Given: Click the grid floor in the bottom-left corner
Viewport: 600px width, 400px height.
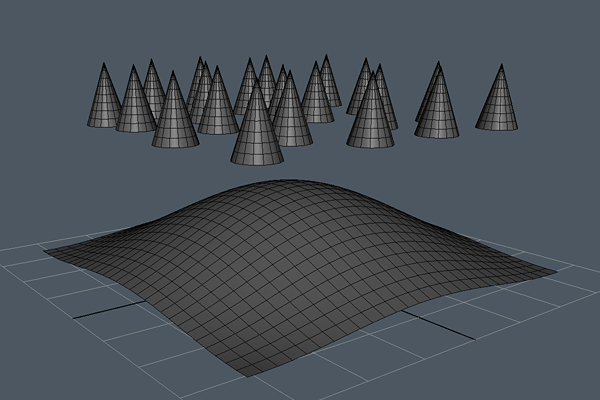Looking at the screenshot, I should [60, 360].
